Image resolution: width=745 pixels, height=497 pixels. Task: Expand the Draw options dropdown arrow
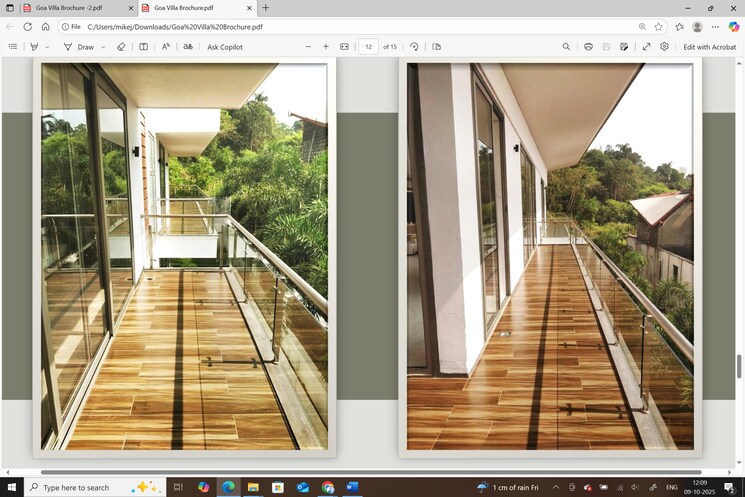[102, 47]
